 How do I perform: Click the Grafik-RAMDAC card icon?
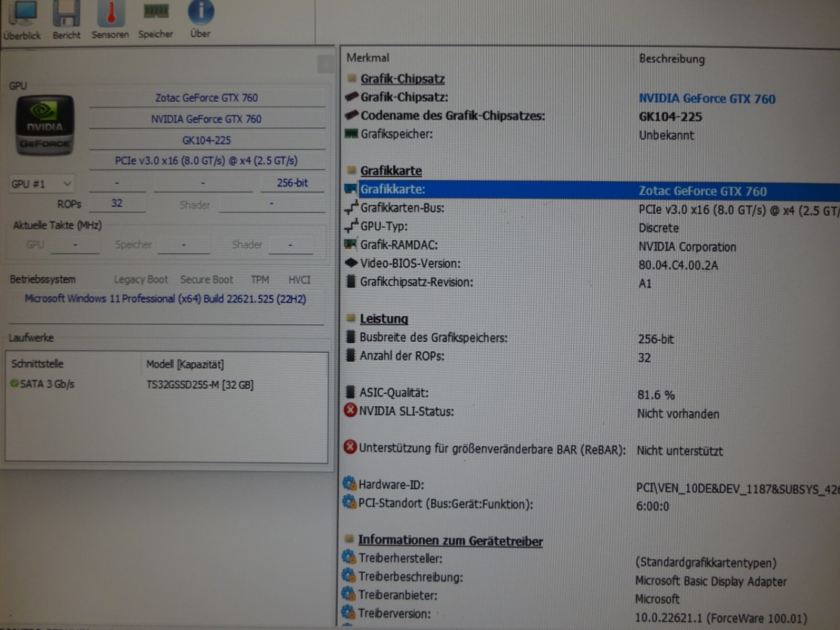[351, 244]
